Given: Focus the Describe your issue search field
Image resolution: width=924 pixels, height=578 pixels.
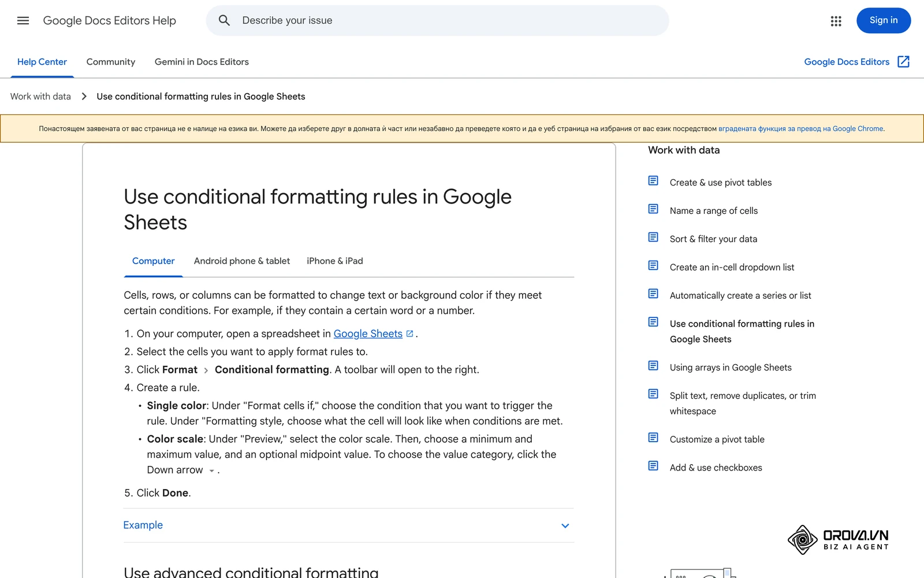Looking at the screenshot, I should (x=437, y=21).
